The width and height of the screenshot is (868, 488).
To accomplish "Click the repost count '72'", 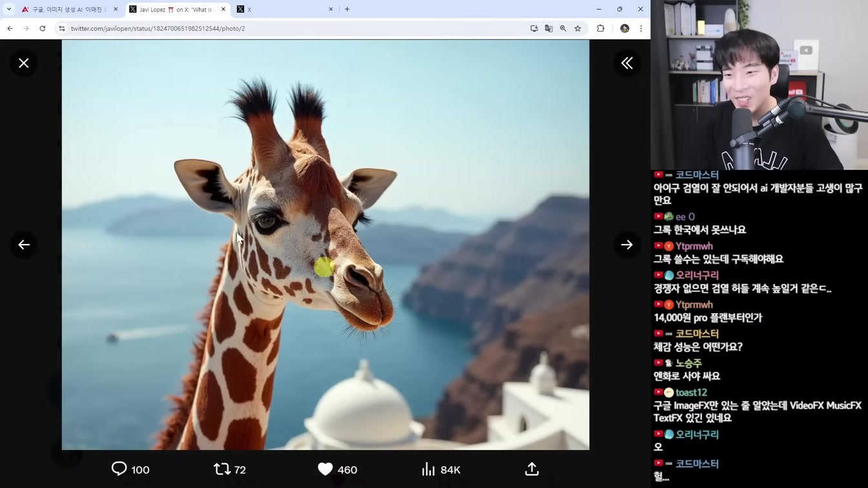I will (x=240, y=470).
